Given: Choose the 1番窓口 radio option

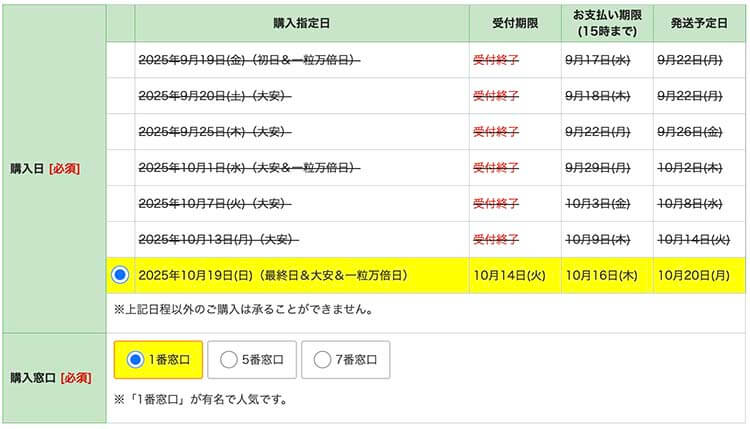Looking at the screenshot, I should tap(136, 360).
